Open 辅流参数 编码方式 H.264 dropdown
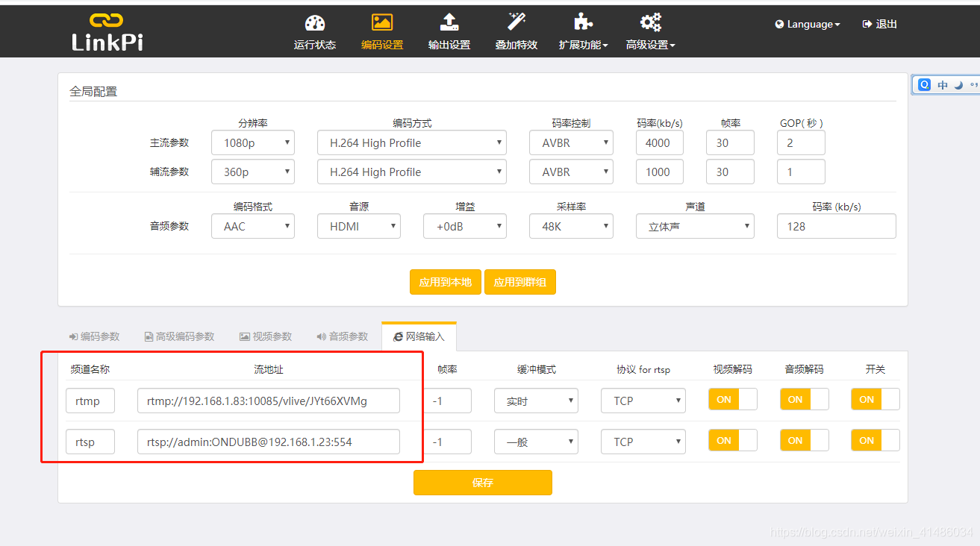 click(412, 172)
